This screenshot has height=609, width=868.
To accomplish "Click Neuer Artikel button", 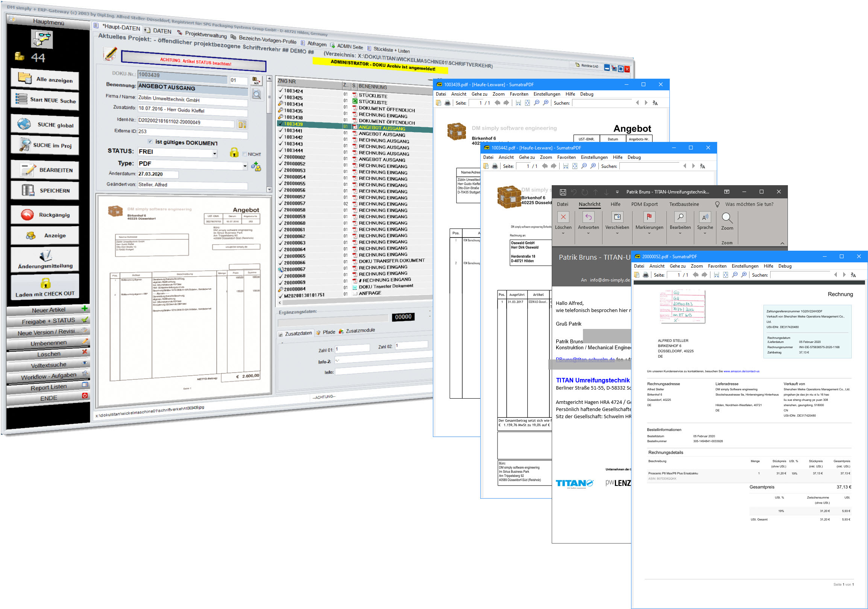I will coord(48,310).
